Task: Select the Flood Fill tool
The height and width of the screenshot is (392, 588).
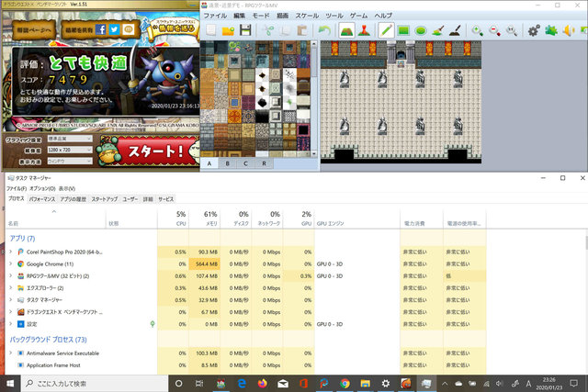Action: click(438, 30)
